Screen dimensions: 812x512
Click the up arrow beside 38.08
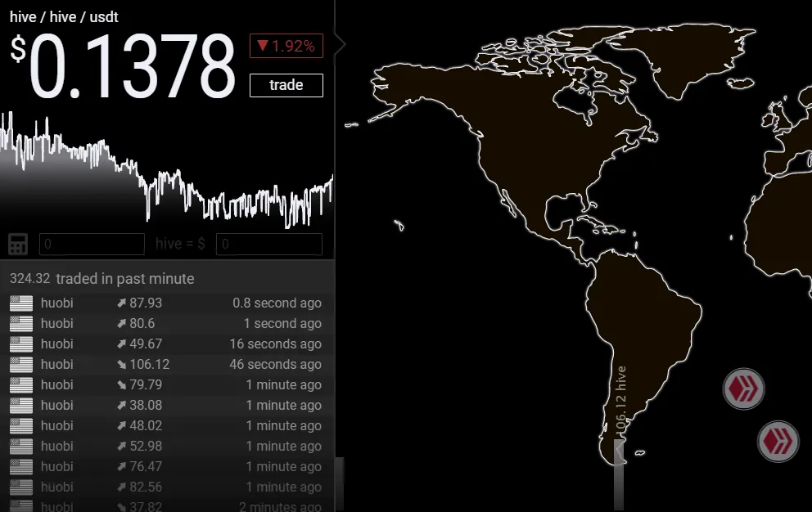(x=122, y=406)
